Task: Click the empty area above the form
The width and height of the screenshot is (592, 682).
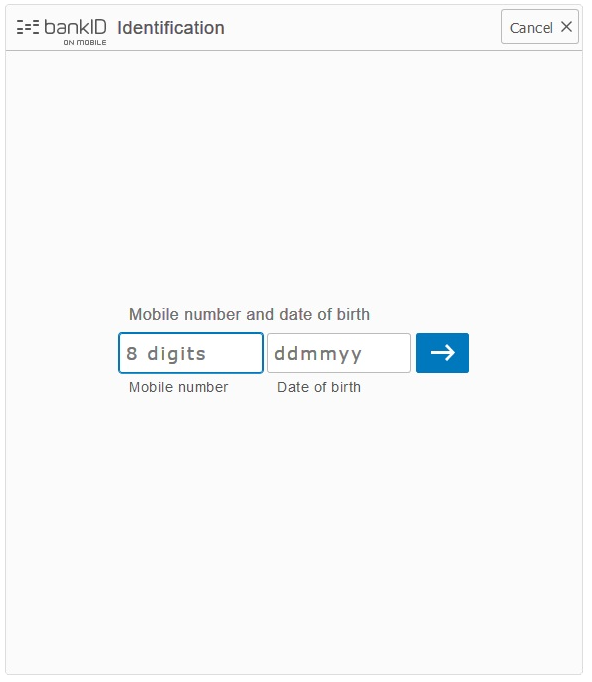Action: pos(294,174)
